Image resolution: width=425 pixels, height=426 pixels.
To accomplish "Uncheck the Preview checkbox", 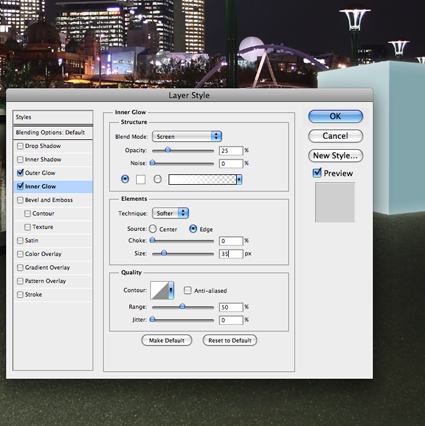I will click(317, 173).
